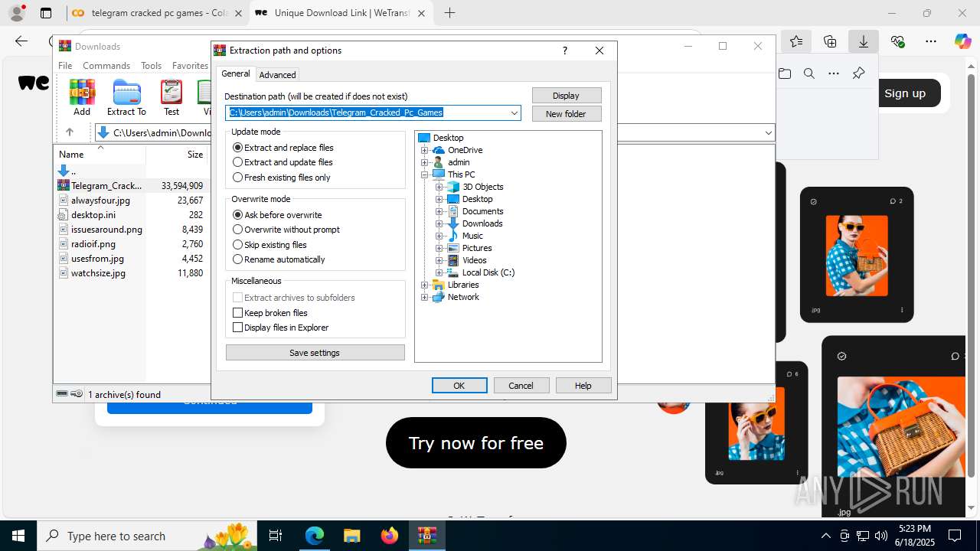Click New folder button
This screenshot has height=551, width=980.
tap(567, 114)
